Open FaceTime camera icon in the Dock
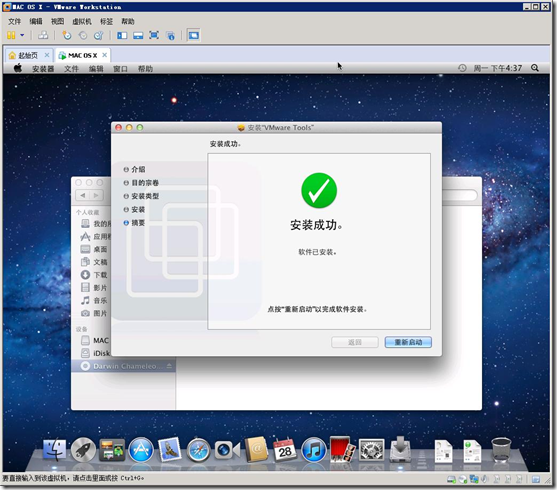557x490 pixels. [x=227, y=450]
